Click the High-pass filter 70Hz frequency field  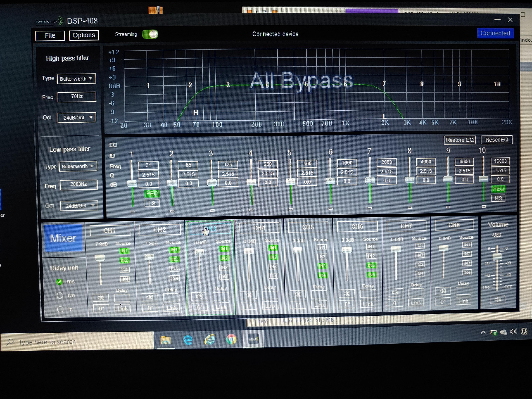tap(77, 96)
